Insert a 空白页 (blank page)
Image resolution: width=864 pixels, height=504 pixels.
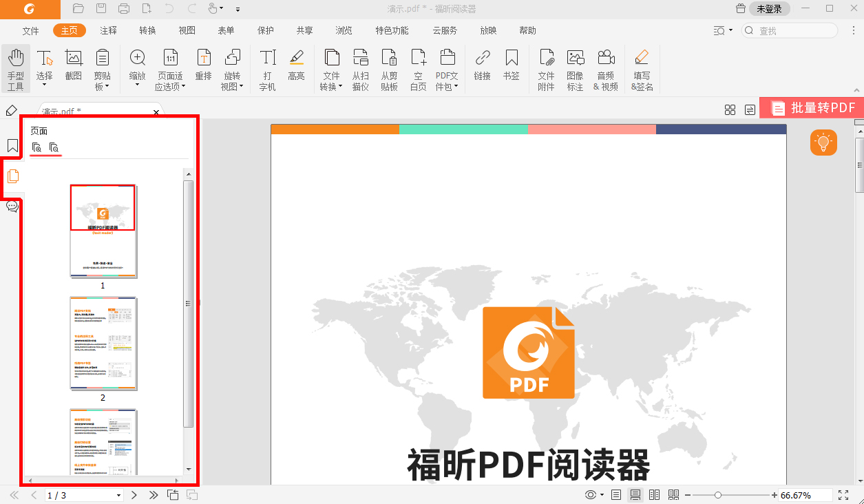point(418,66)
